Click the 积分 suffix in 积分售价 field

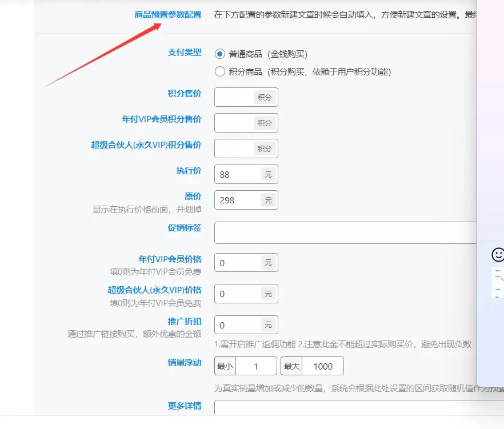tap(265, 97)
